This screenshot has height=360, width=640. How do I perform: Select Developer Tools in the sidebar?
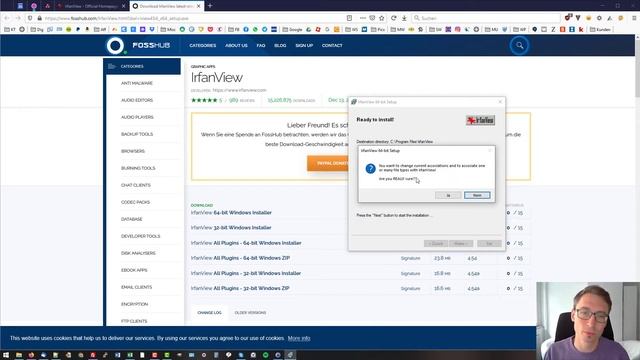pos(140,236)
